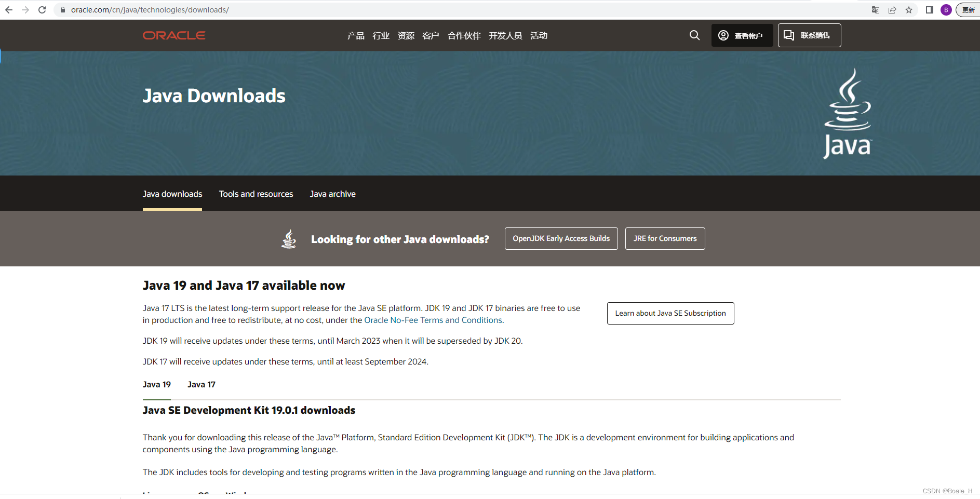Bookmark this page with the star
This screenshot has height=499, width=980.
tap(909, 10)
